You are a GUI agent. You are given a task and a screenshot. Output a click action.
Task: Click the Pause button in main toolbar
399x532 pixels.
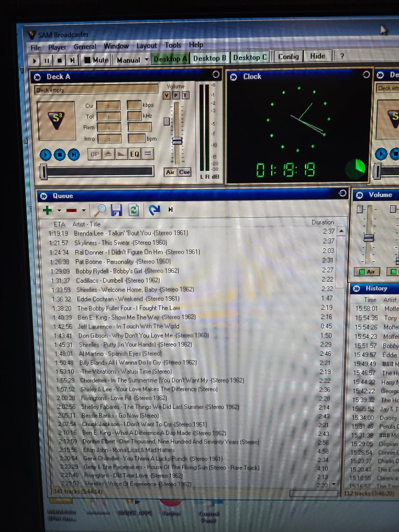pyautogui.click(x=47, y=61)
